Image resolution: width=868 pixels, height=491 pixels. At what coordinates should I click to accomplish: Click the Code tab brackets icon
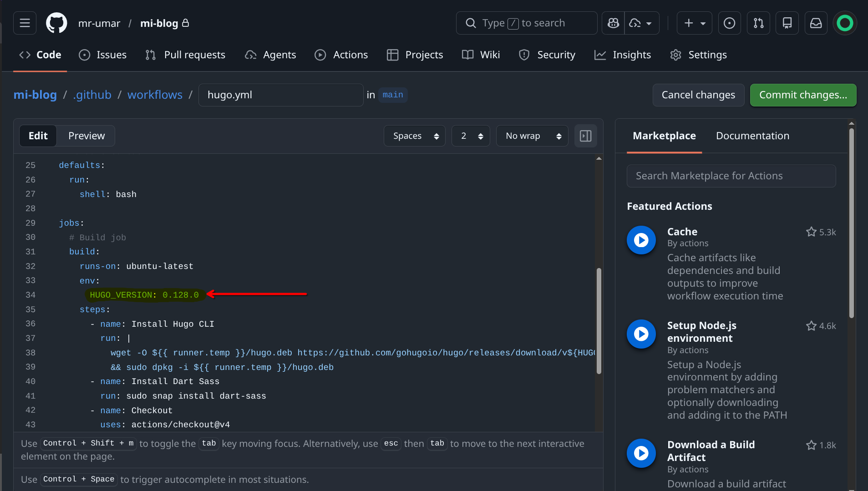click(25, 55)
